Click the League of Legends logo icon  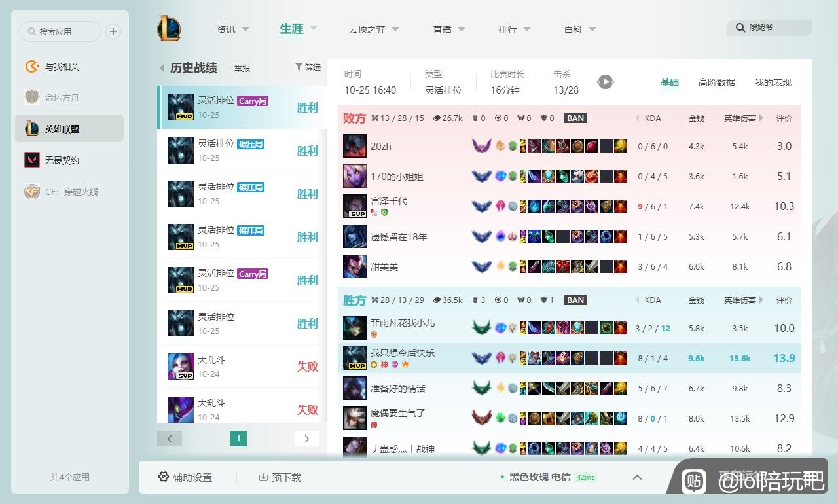click(168, 29)
